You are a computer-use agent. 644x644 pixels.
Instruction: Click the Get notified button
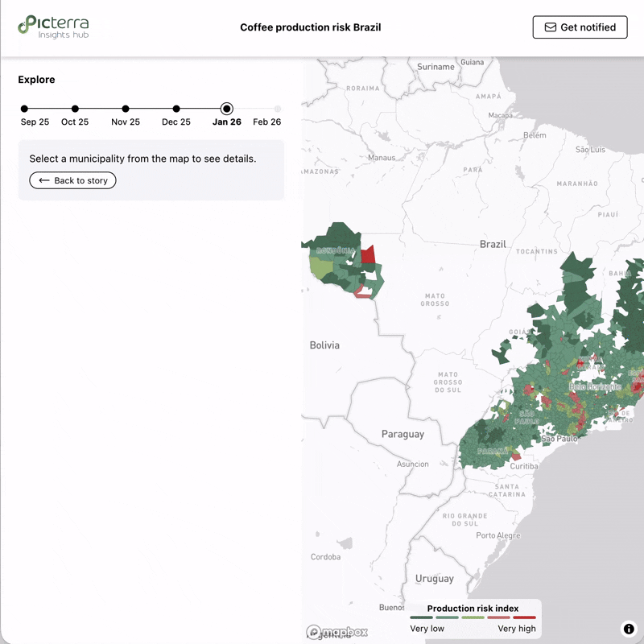579,27
